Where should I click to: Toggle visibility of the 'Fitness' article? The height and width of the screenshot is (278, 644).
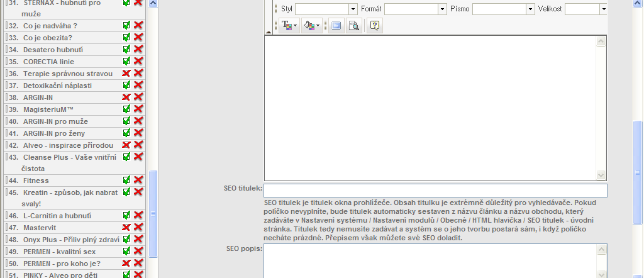coord(126,180)
